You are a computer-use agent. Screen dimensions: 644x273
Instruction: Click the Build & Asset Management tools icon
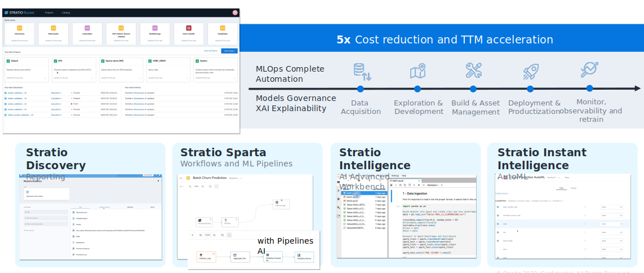473,71
